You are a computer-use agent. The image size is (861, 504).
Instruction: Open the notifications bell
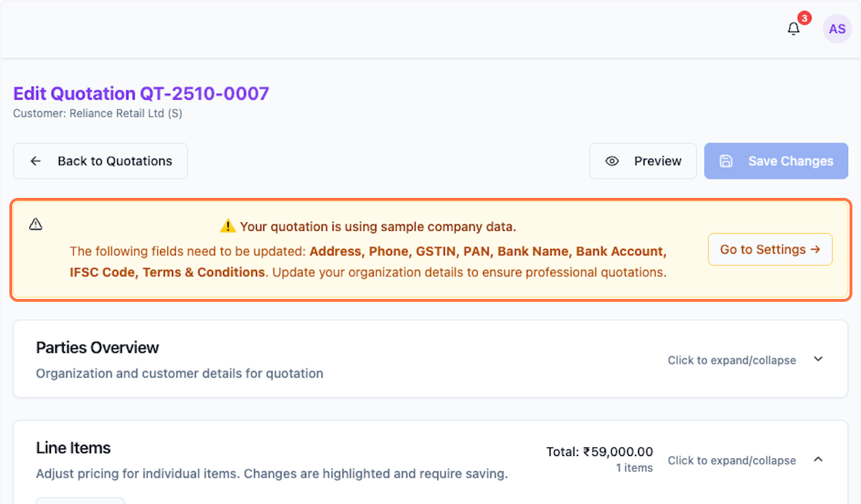tap(794, 29)
